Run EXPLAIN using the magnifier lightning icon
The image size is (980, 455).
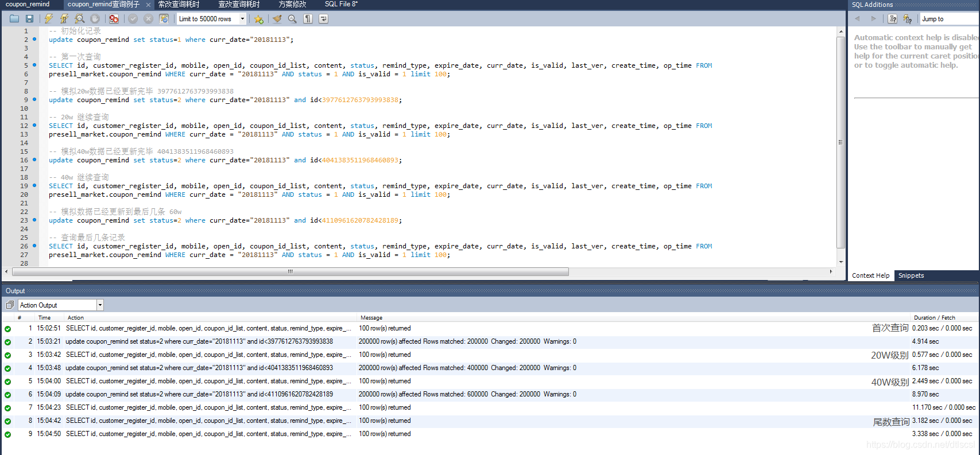click(80, 19)
